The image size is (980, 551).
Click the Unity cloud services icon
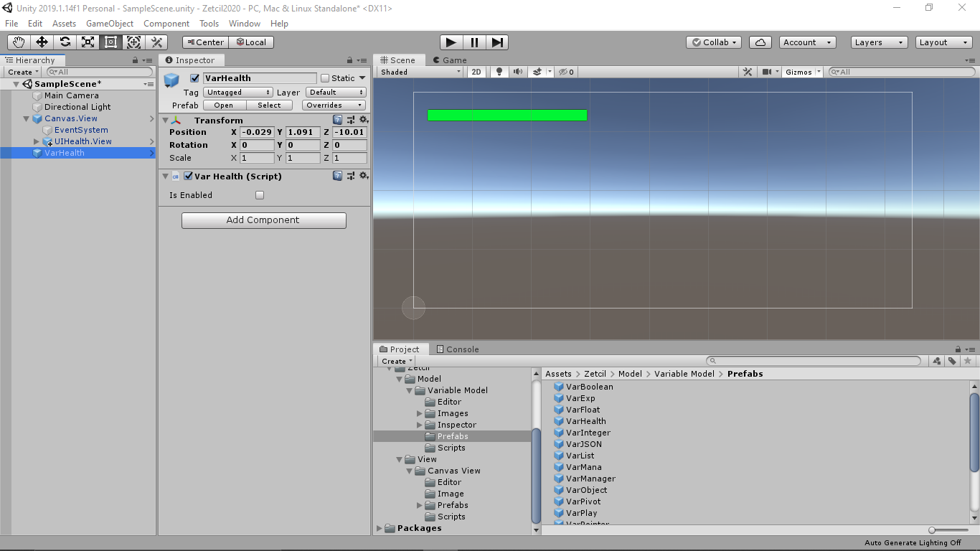760,42
